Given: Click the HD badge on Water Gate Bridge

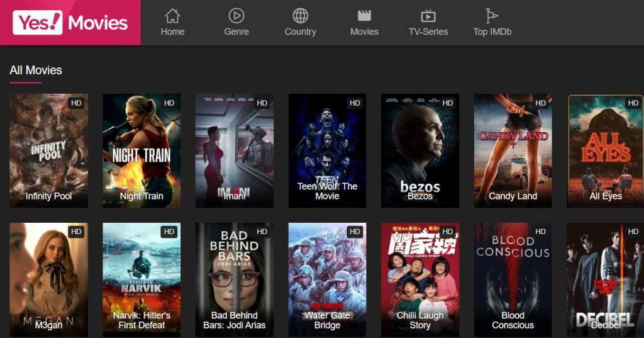Looking at the screenshot, I should point(355,232).
